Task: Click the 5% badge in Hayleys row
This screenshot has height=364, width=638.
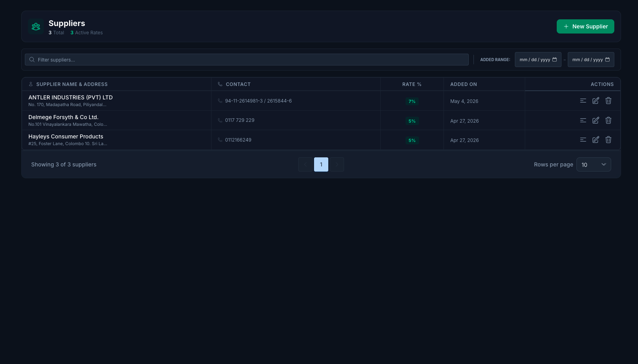Action: [x=412, y=140]
